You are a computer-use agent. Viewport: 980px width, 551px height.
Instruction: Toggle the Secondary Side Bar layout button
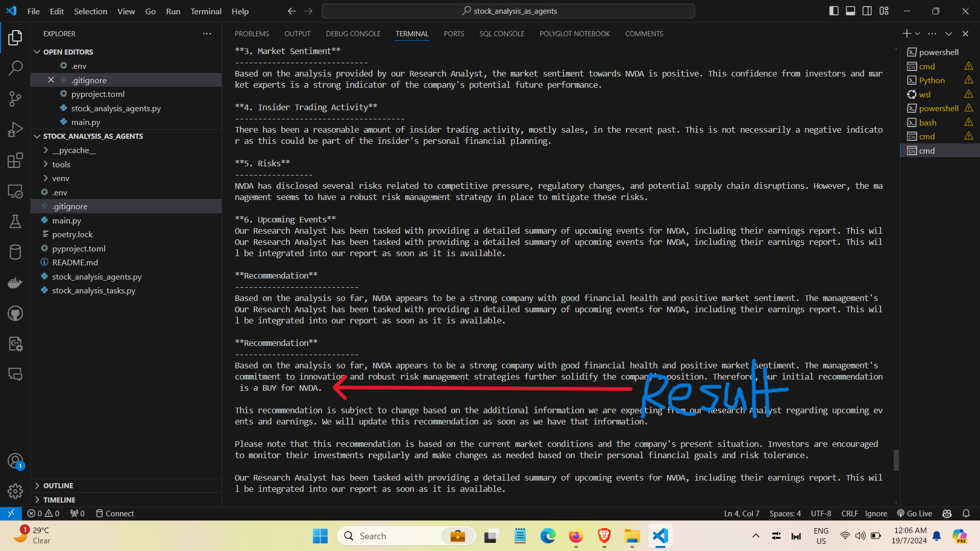(867, 11)
